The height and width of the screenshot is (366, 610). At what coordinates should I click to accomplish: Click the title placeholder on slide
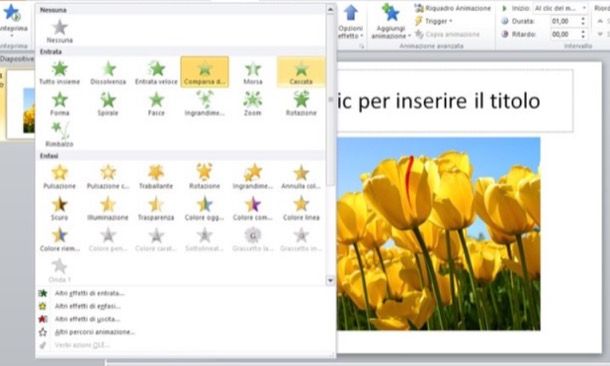coord(454,101)
